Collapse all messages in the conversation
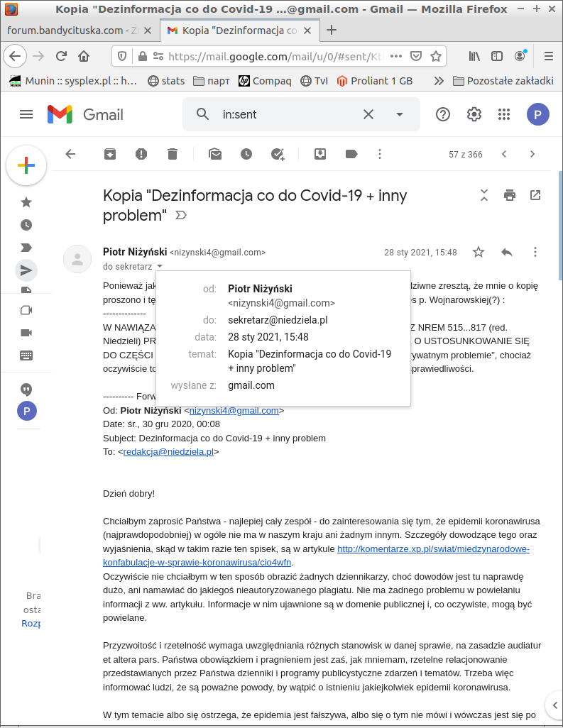563x728 pixels. tap(484, 195)
